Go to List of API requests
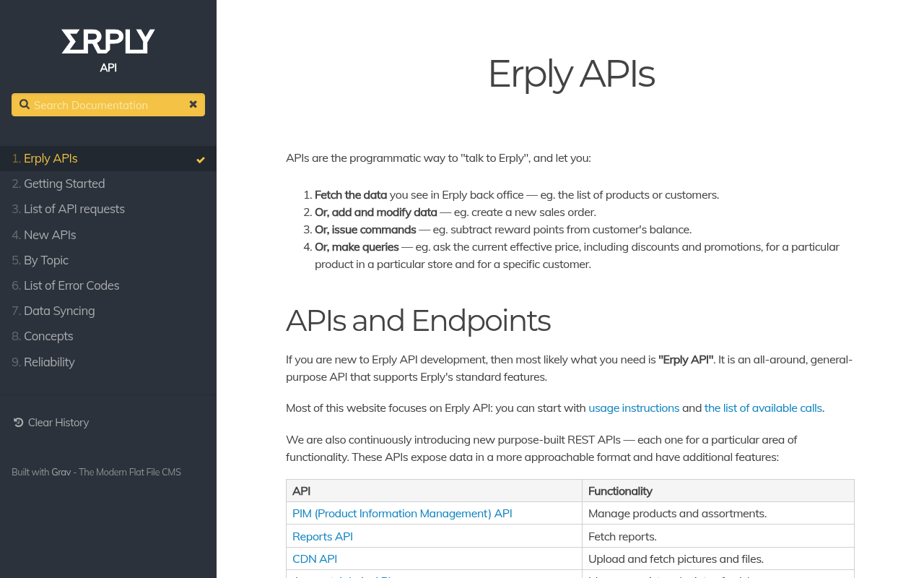 tap(108, 209)
